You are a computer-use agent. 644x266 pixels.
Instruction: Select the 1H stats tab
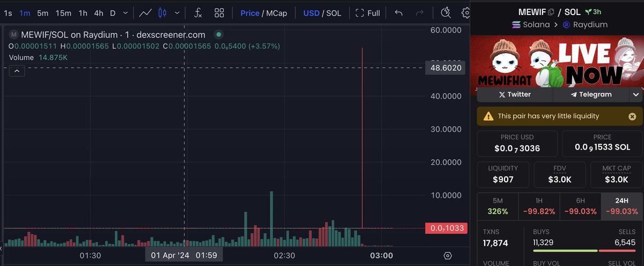click(539, 206)
